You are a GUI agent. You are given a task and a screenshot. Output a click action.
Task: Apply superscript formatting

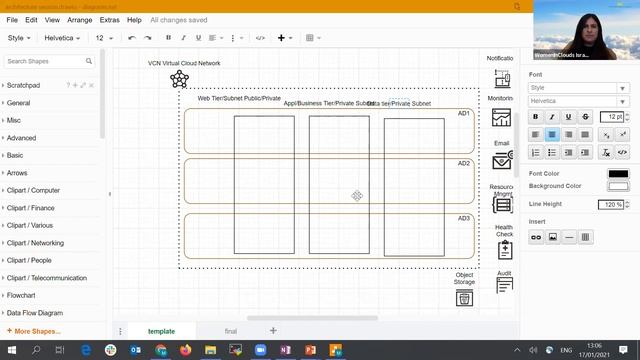622,134
